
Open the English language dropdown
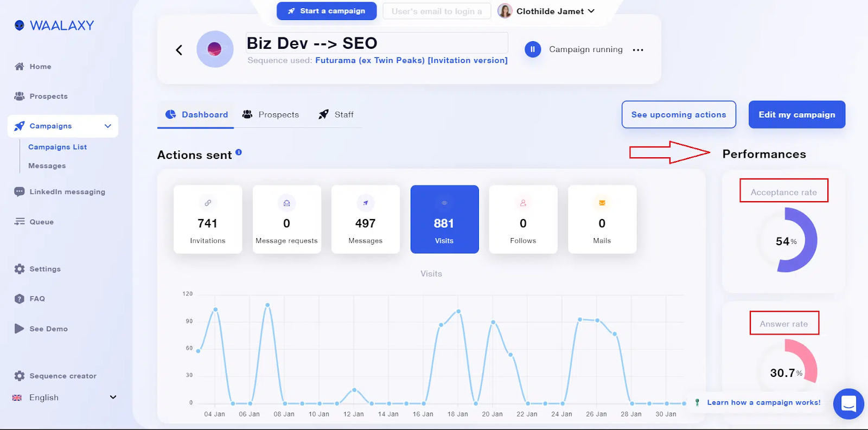coord(64,397)
